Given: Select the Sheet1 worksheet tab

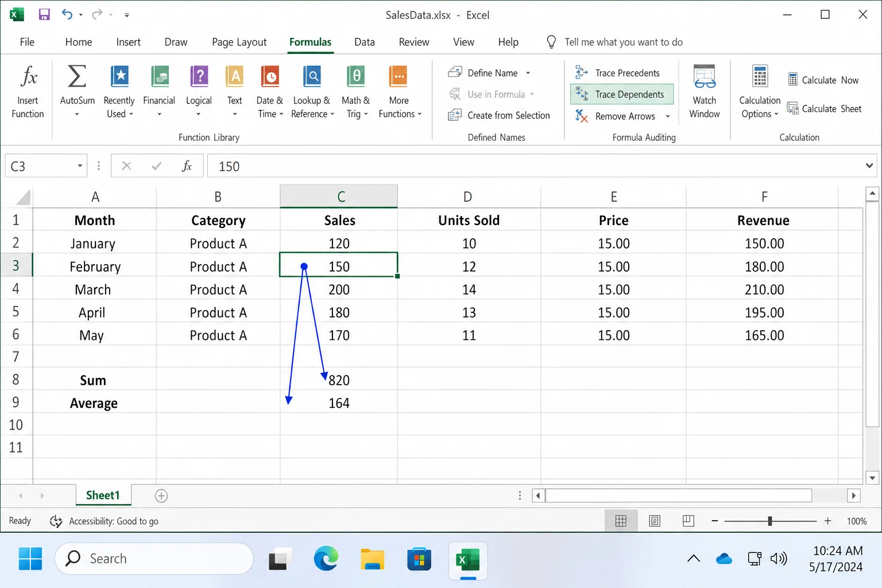Looking at the screenshot, I should pyautogui.click(x=103, y=495).
